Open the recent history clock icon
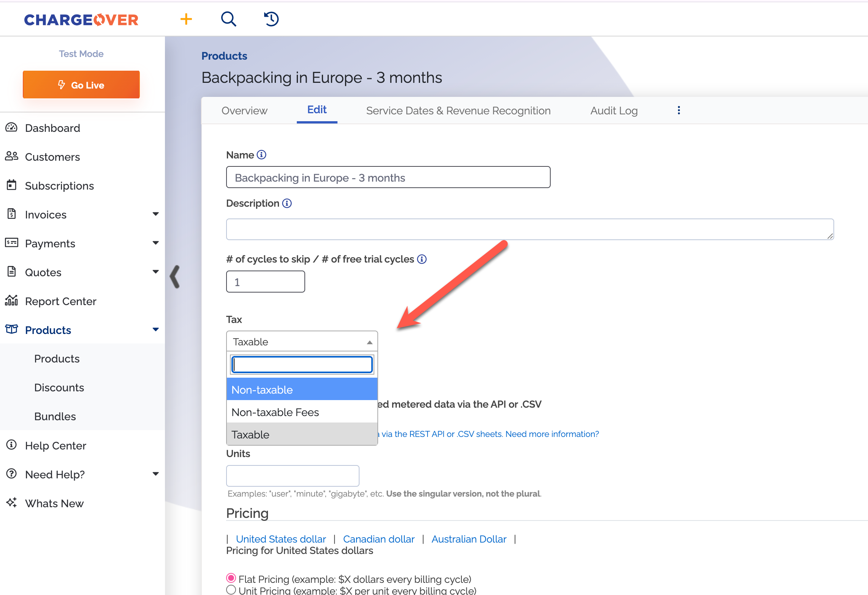This screenshot has height=595, width=868. click(x=271, y=19)
